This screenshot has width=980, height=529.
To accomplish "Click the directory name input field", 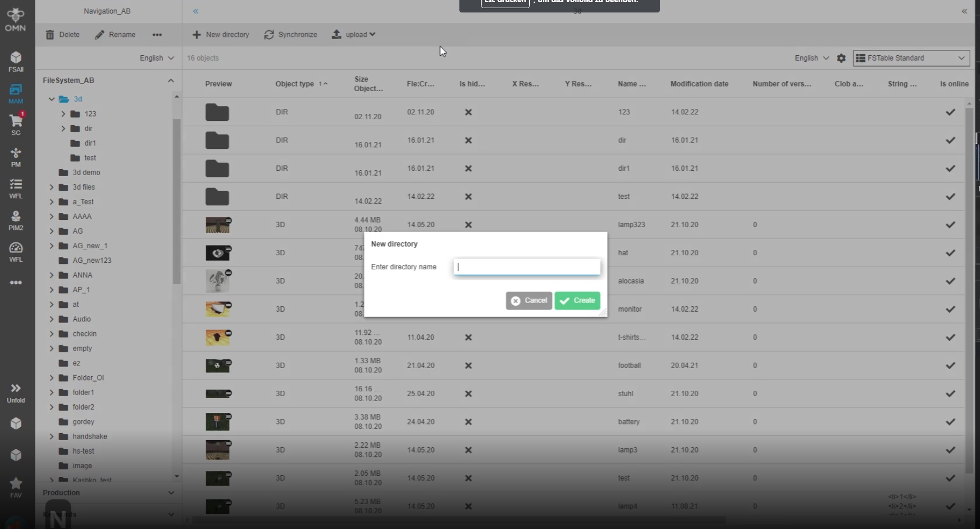I will 527,267.
